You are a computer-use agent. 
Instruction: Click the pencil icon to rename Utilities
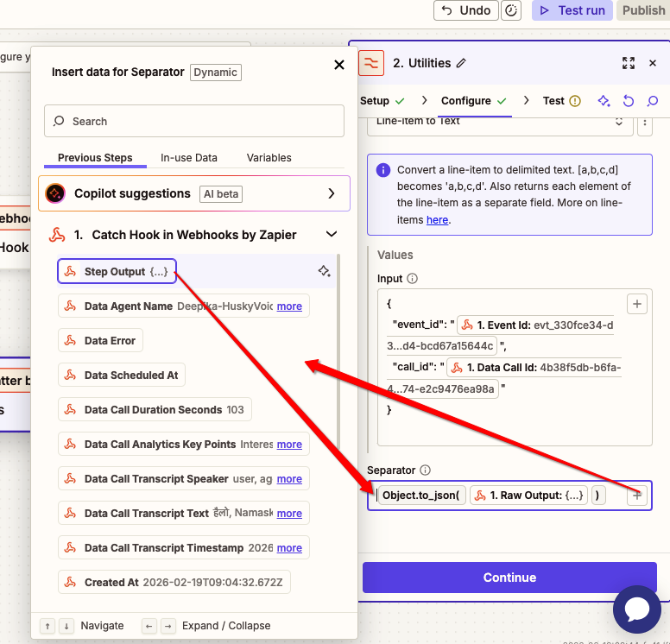461,63
